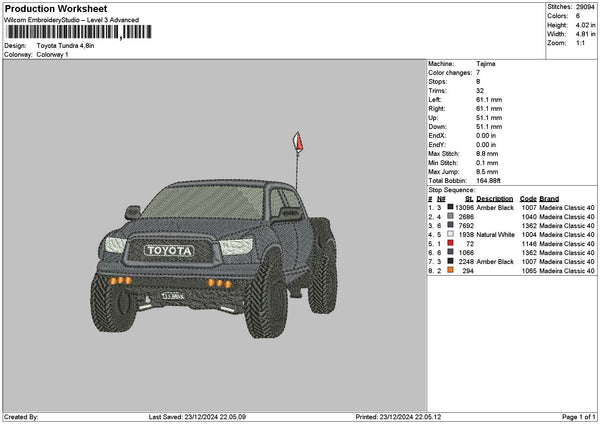Click thread code 1146 in row 5
Viewport: 600px width, 424px height.
pyautogui.click(x=529, y=244)
